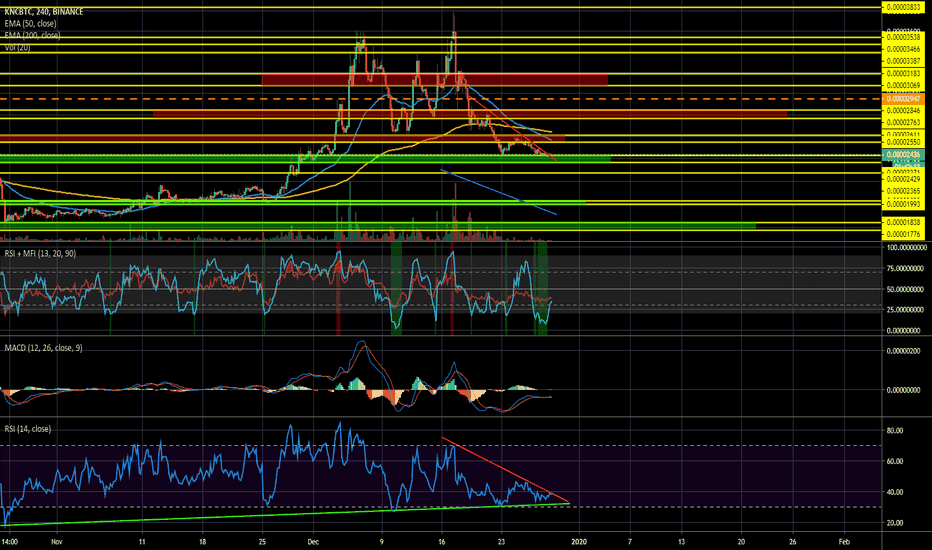932x550 pixels.
Task: Select the RSI (14, close) legend
Action: (x=28, y=429)
